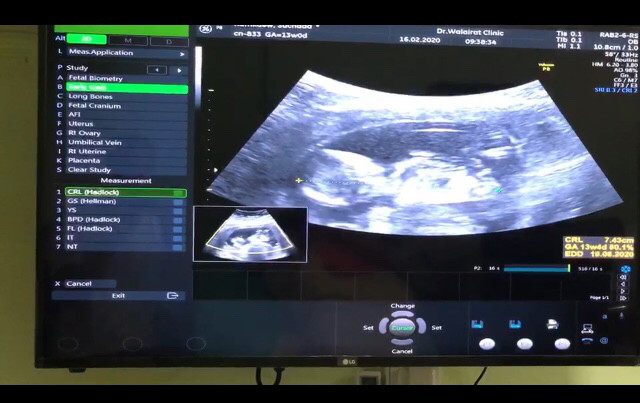Expand the Meas.Application arrow
This screenshot has width=640, height=403.
pyautogui.click(x=182, y=54)
